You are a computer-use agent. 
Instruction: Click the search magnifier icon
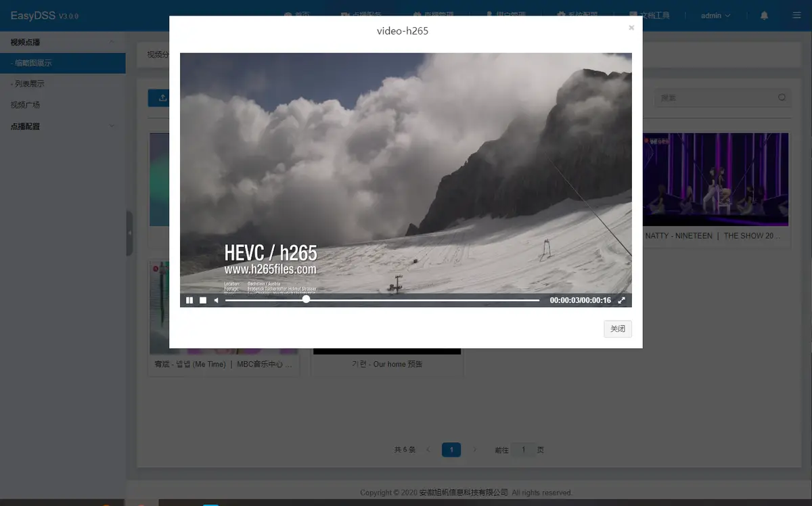782,97
